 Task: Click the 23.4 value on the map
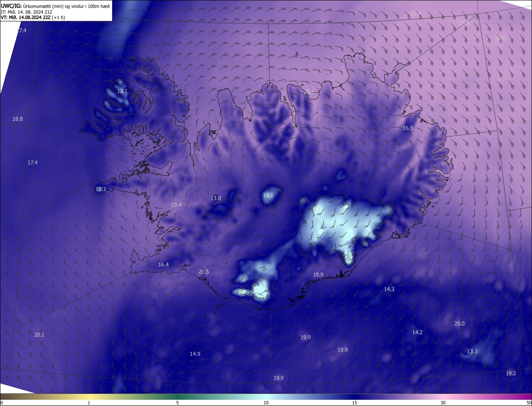tap(176, 205)
